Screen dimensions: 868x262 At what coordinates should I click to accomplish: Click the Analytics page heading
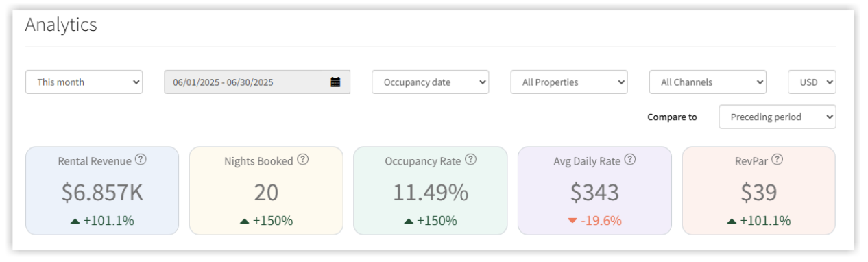[x=61, y=25]
